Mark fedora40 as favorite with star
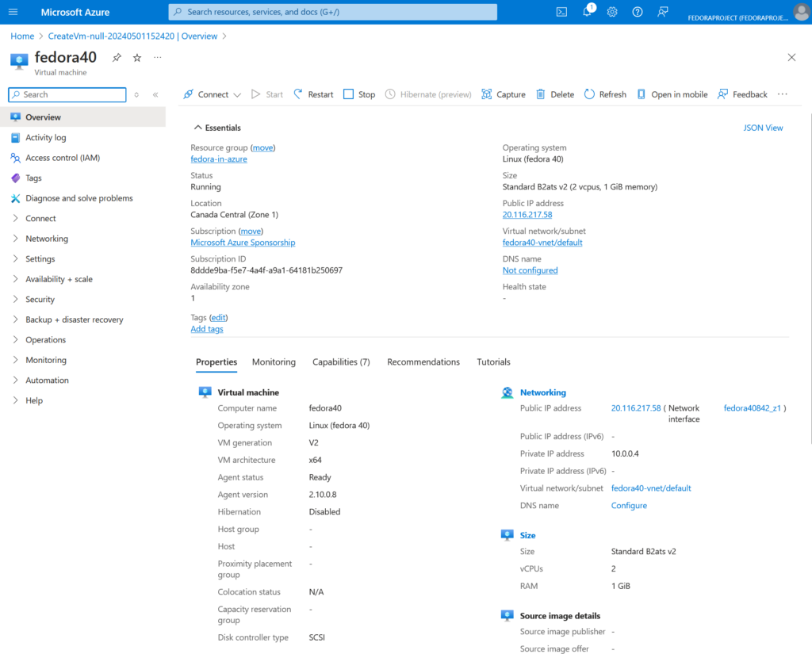 137,57
